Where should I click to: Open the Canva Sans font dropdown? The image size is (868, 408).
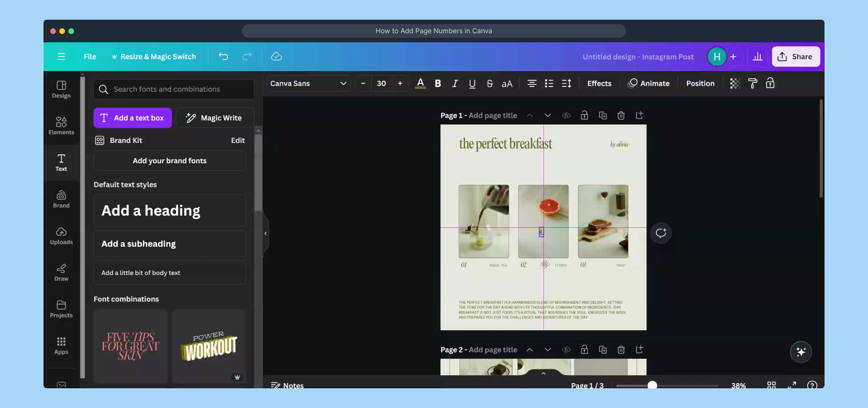point(308,83)
